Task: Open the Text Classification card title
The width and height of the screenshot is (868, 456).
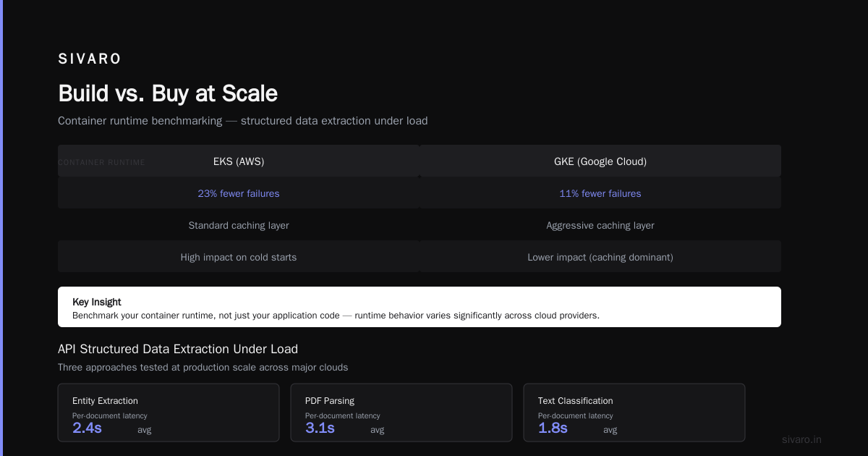Action: (576, 400)
